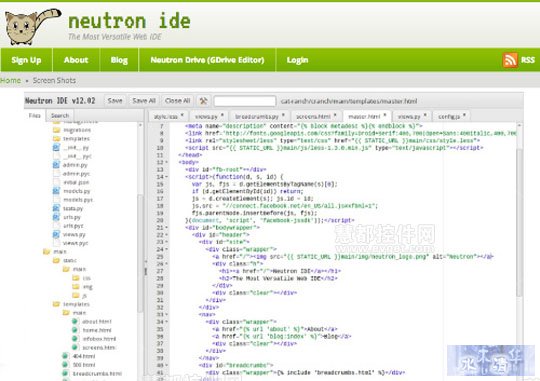Click the Sign Up nav link

(26, 60)
